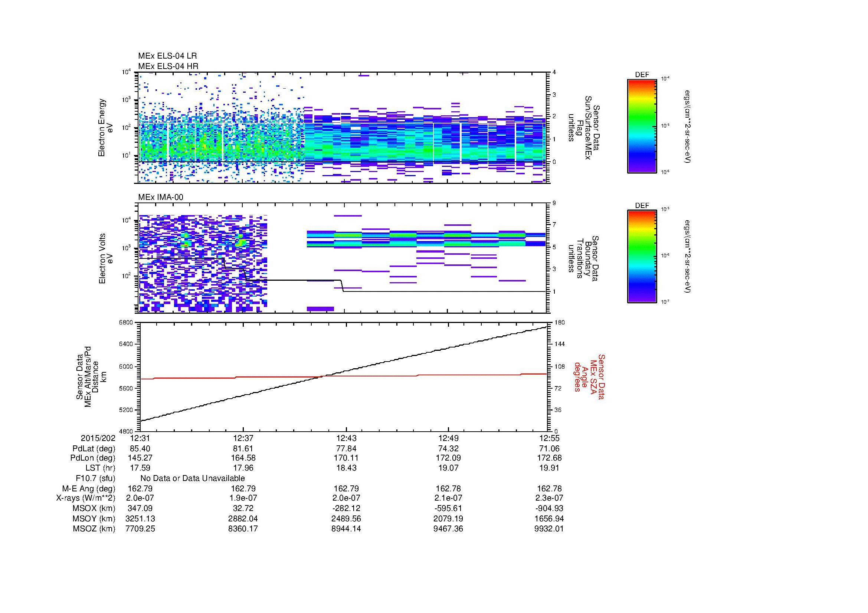868x613 pixels.
Task: Click the 'F10.7 (sfu)' row label
Action: tap(95, 478)
